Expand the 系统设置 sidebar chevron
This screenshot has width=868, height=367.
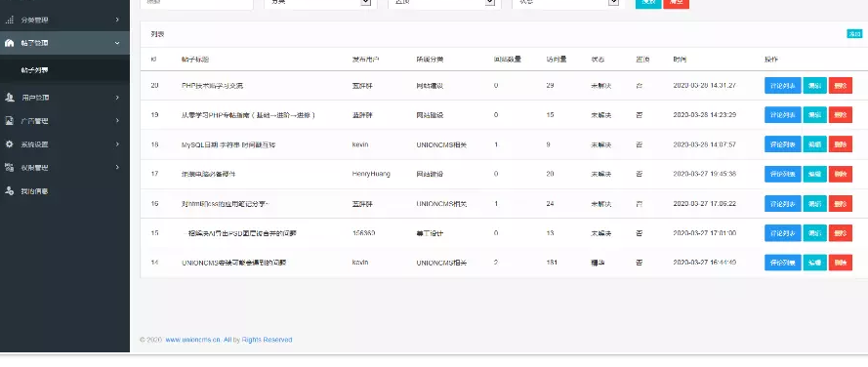click(117, 143)
